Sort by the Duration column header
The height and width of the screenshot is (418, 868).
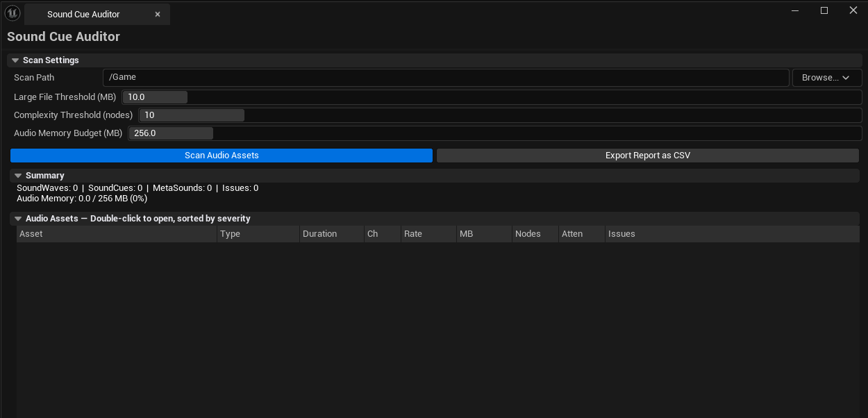tap(332, 234)
